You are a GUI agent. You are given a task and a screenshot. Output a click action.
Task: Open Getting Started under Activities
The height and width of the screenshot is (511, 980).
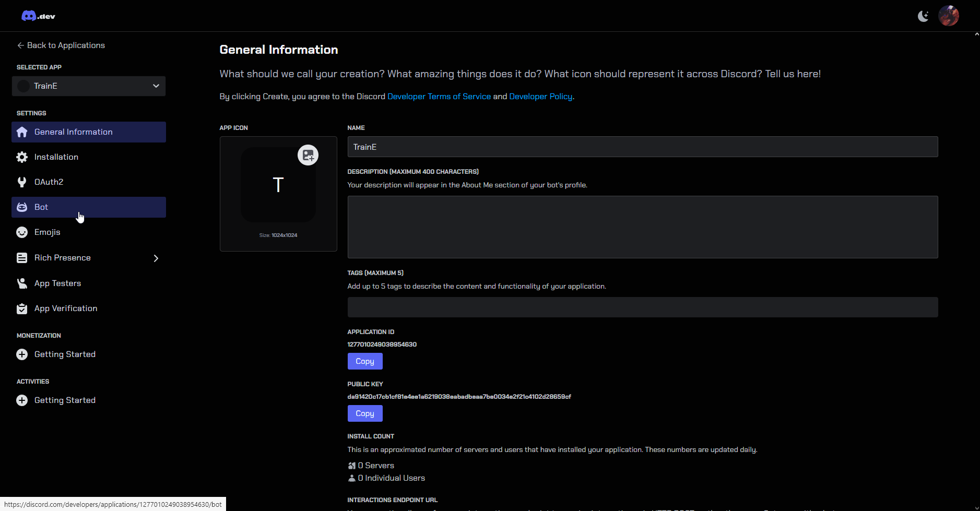click(x=89, y=400)
